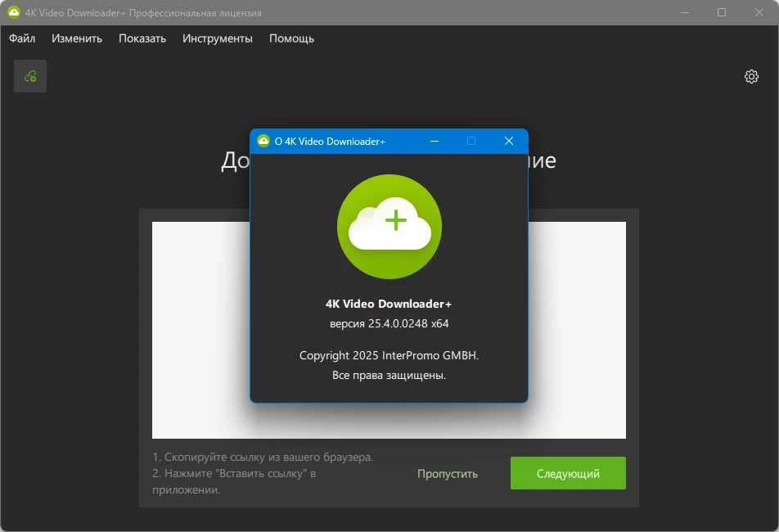779x532 pixels.
Task: Click the О 4K Video Downloader+ dialog title
Action: click(x=330, y=142)
